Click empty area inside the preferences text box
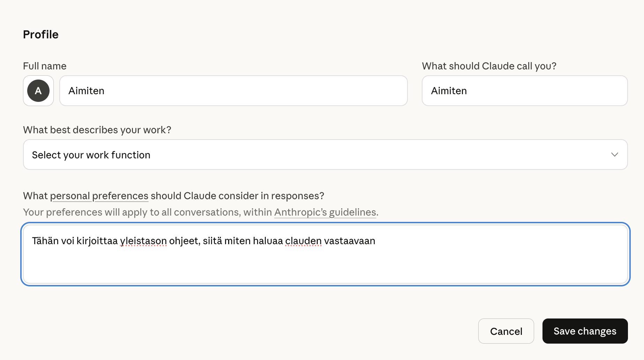 click(x=324, y=266)
